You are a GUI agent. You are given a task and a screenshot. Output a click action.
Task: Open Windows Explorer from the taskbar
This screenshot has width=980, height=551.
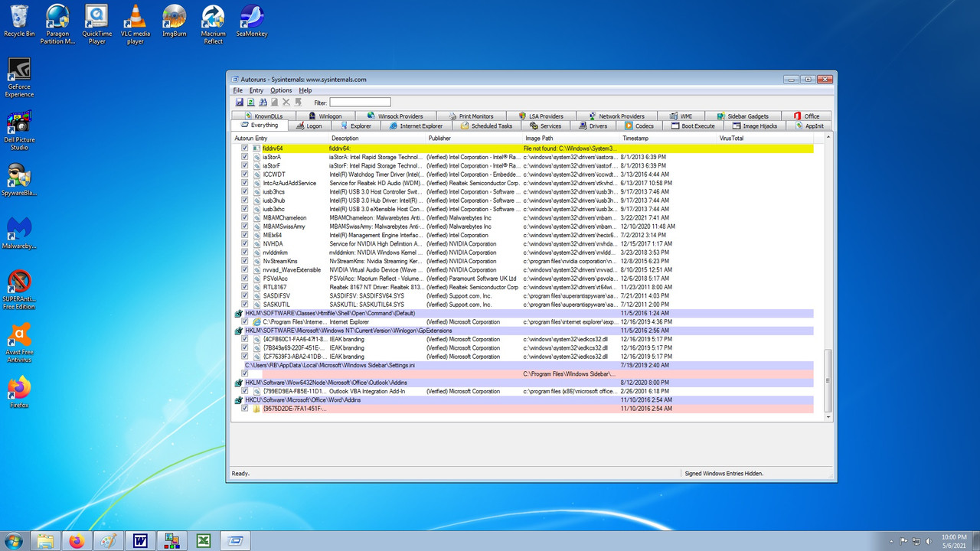(45, 540)
